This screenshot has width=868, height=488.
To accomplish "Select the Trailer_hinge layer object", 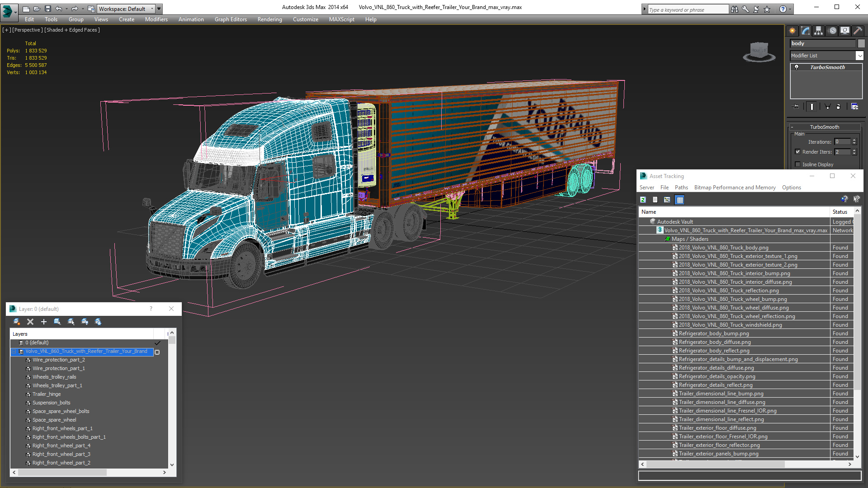I will [x=46, y=394].
